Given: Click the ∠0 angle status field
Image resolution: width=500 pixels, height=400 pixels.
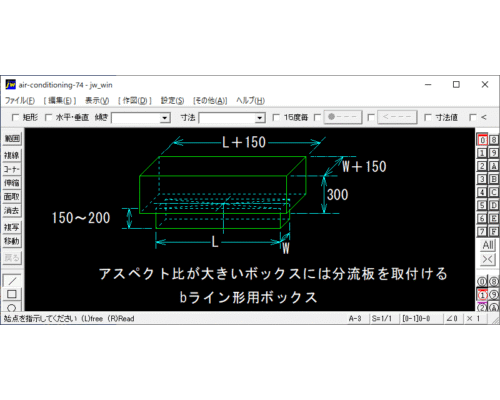Looking at the screenshot, I should coord(452,319).
